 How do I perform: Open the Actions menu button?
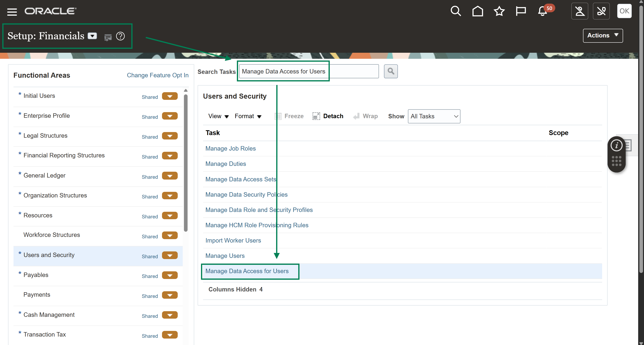pyautogui.click(x=603, y=35)
